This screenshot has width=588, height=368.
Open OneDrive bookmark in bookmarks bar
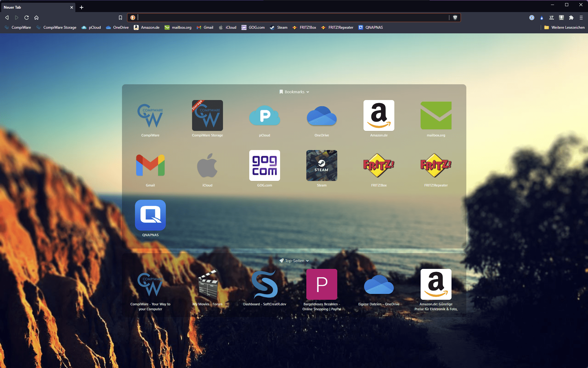[117, 27]
